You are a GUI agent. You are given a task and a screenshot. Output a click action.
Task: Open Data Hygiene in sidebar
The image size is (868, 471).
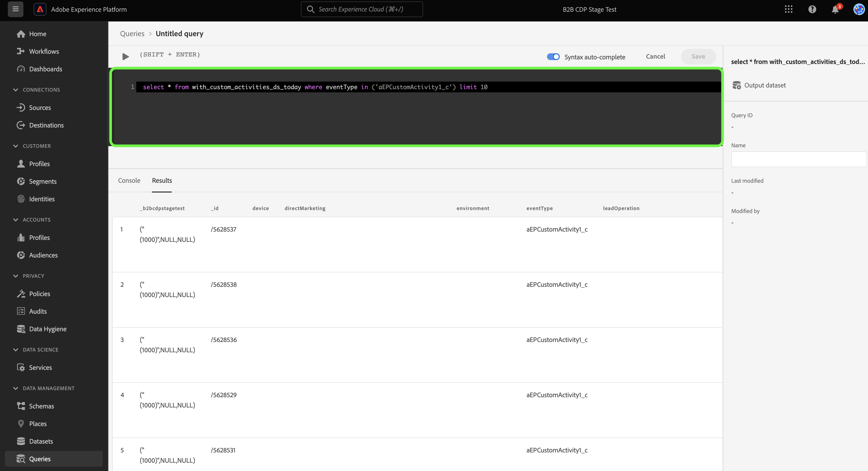coord(48,329)
